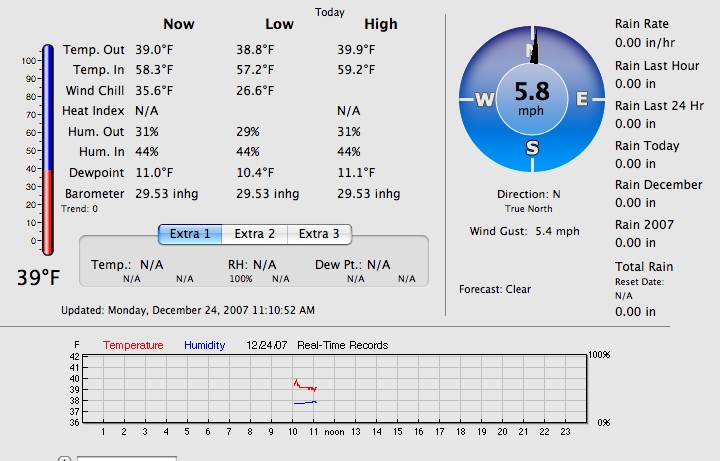Click the outdoor thermometer gauge
The image size is (720, 461).
tap(48, 150)
